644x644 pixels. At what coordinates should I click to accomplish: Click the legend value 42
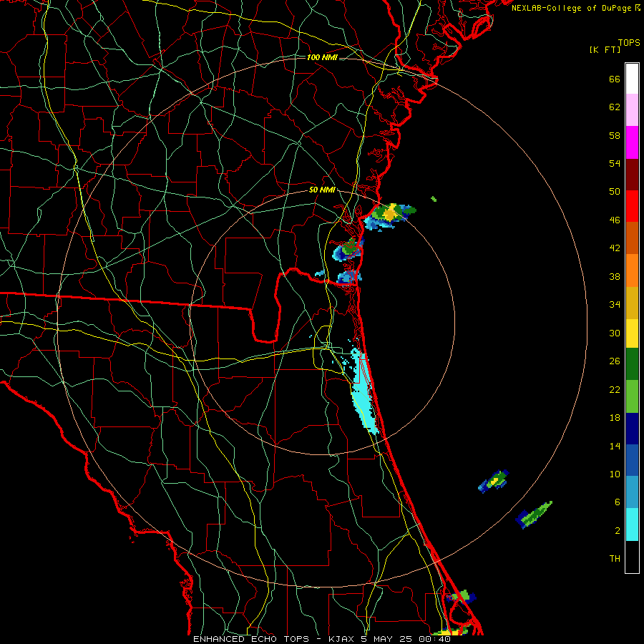615,248
